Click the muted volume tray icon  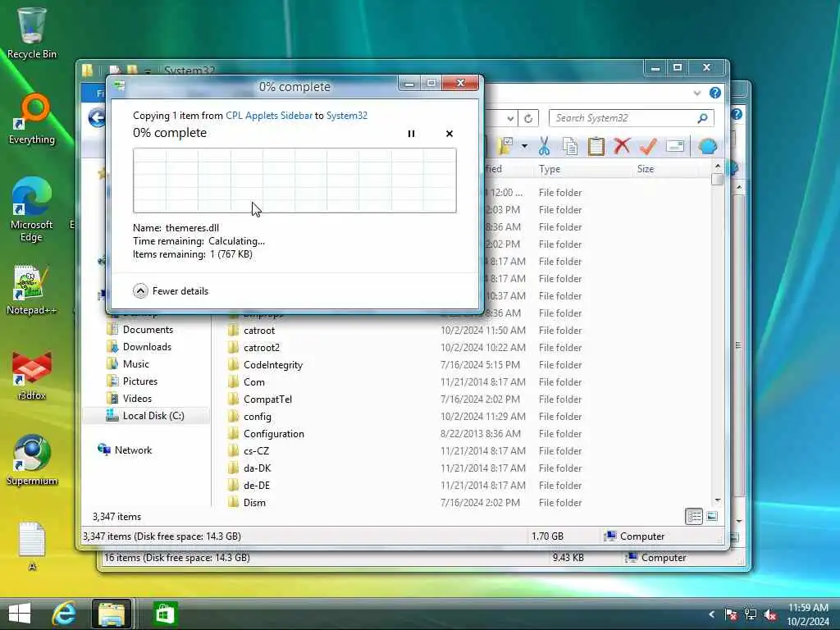coord(771,614)
